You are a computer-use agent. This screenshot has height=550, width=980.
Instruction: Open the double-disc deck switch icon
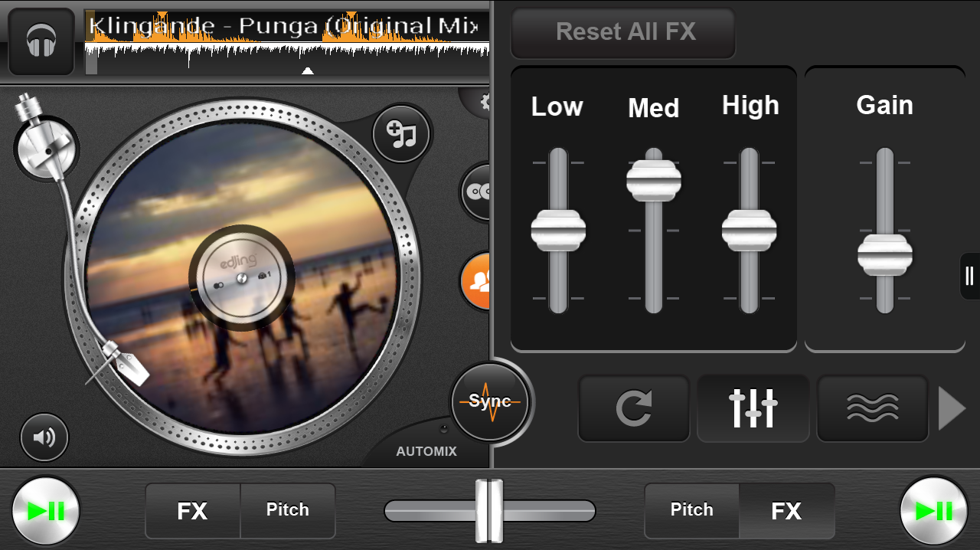[x=478, y=192]
